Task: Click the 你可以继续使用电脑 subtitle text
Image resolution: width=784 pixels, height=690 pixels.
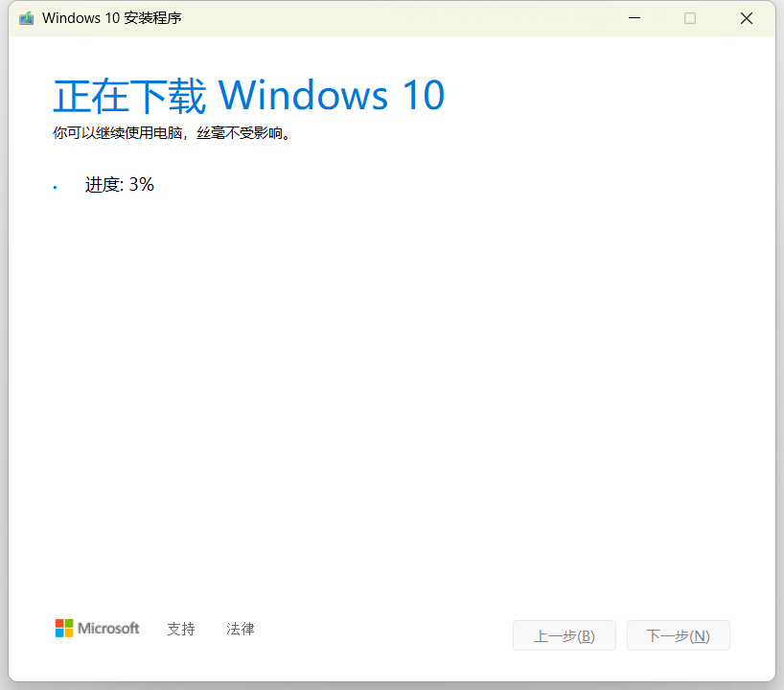Action: pyautogui.click(x=116, y=133)
